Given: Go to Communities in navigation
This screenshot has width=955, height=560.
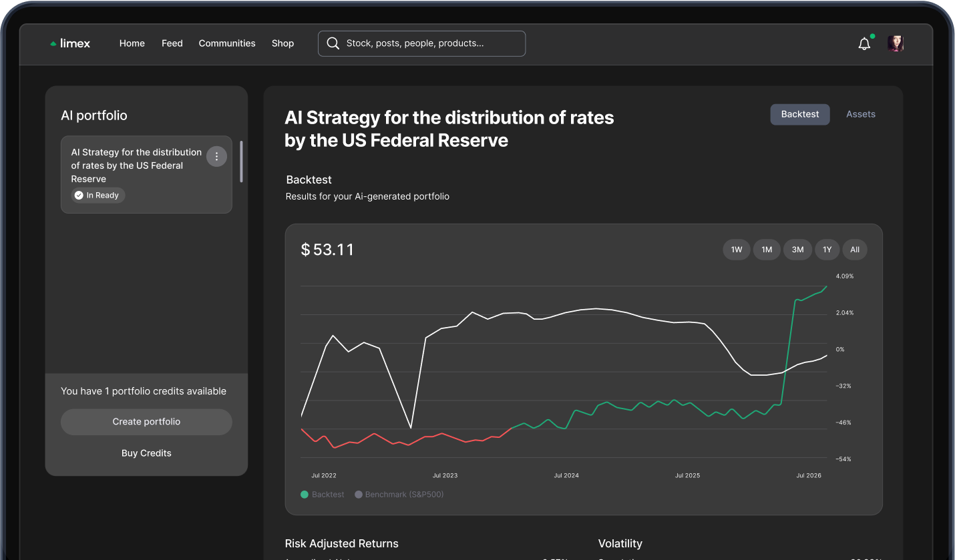Looking at the screenshot, I should click(227, 43).
